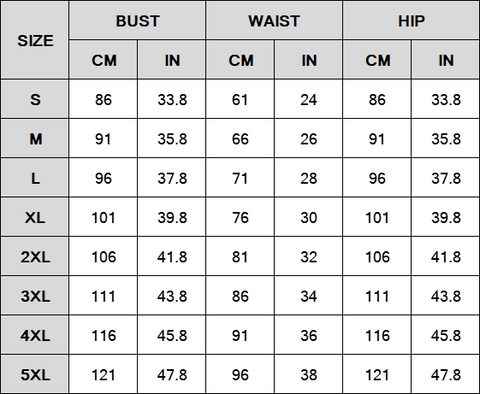The height and width of the screenshot is (394, 480).
Task: Click the IN subheader under HIP
Action: tap(446, 60)
